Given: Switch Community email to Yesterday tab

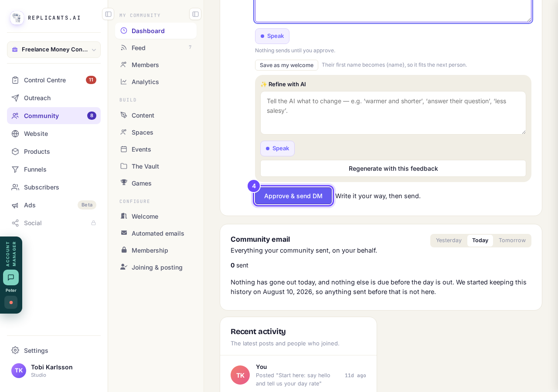Looking at the screenshot, I should point(449,240).
